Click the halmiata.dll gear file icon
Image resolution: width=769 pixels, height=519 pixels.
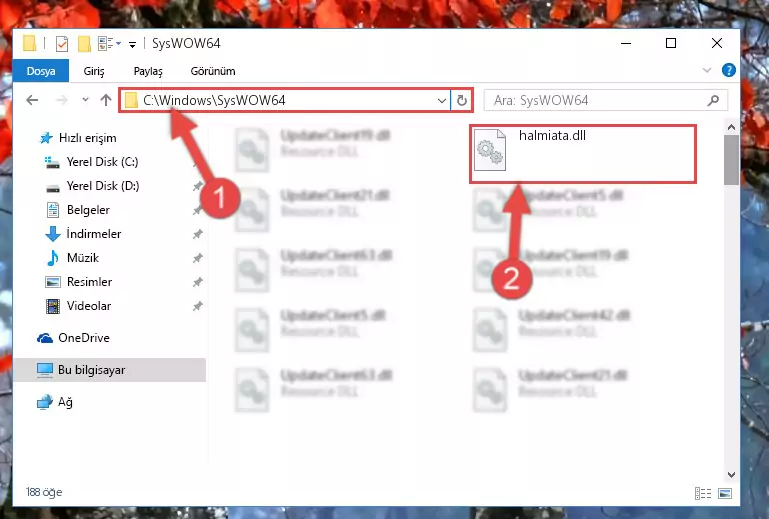[490, 150]
